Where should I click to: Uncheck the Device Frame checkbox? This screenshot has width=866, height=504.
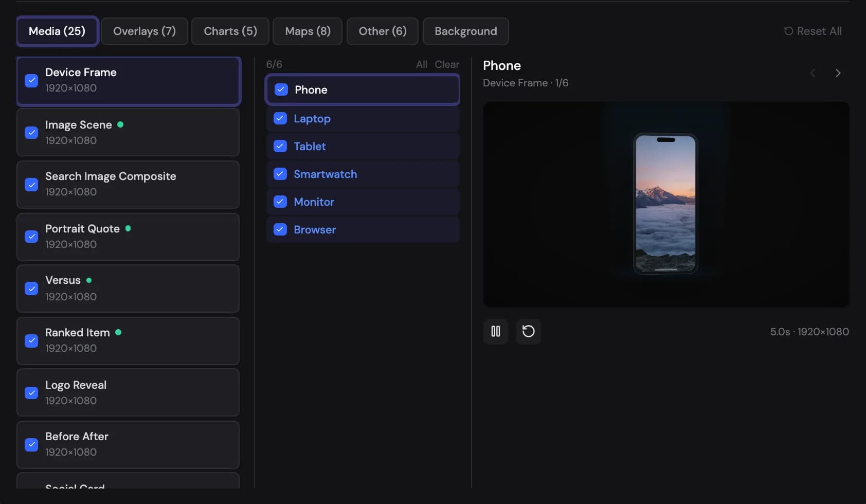(31, 81)
